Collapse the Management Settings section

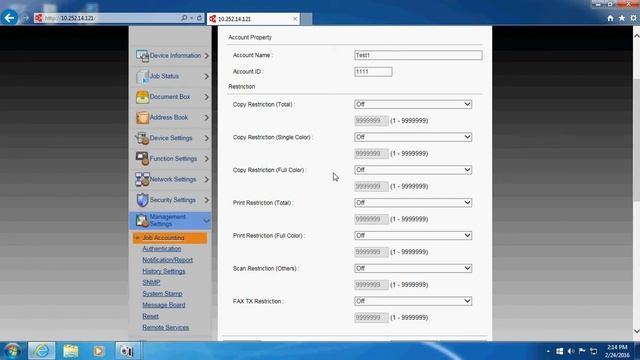pos(207,221)
